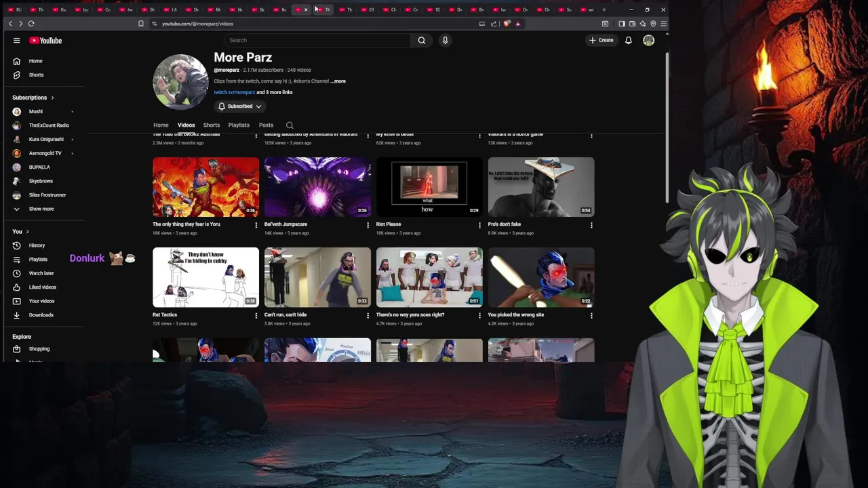The image size is (868, 488).
Task: Open the notifications bell in header
Action: 628,41
